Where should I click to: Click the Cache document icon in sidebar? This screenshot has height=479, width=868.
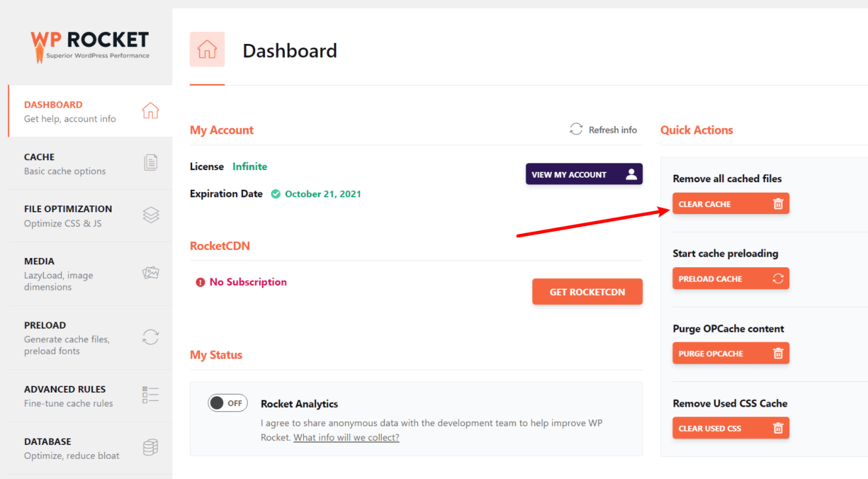pos(150,163)
